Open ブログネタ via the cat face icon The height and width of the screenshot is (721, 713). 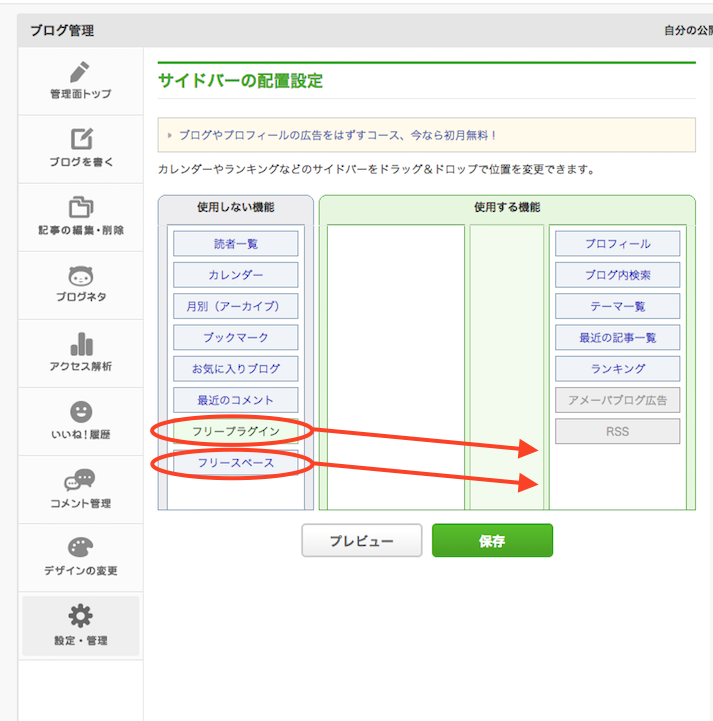pos(81,275)
